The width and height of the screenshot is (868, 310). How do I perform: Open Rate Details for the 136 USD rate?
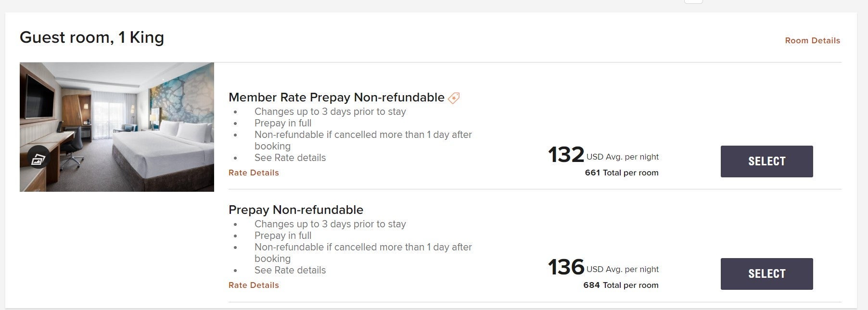click(x=254, y=285)
